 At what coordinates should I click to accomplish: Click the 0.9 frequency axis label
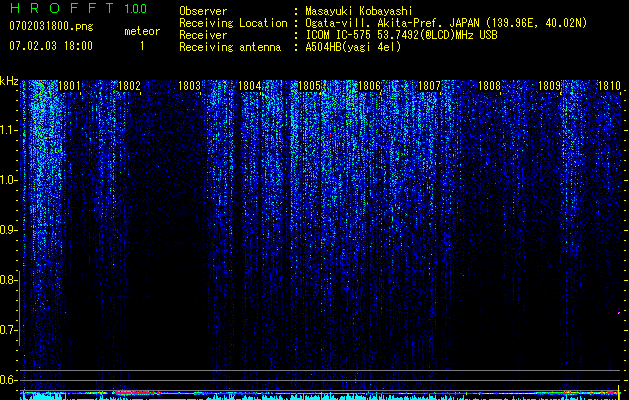pyautogui.click(x=8, y=230)
